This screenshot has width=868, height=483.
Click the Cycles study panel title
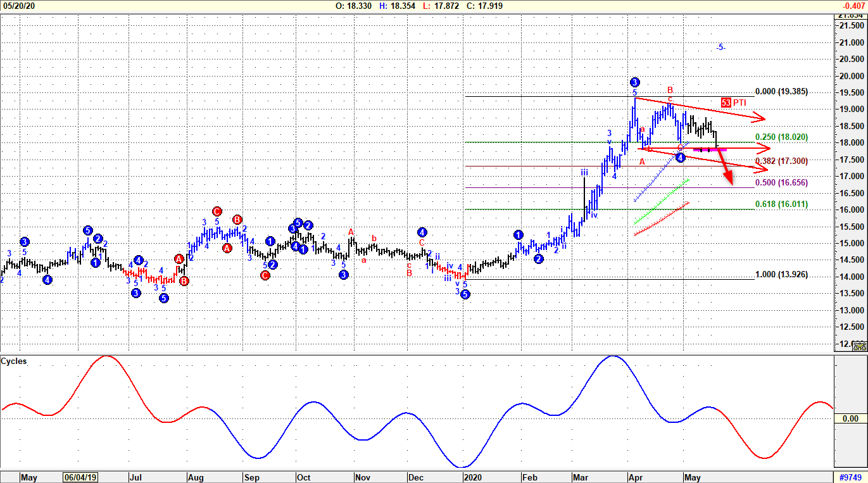click(x=14, y=361)
